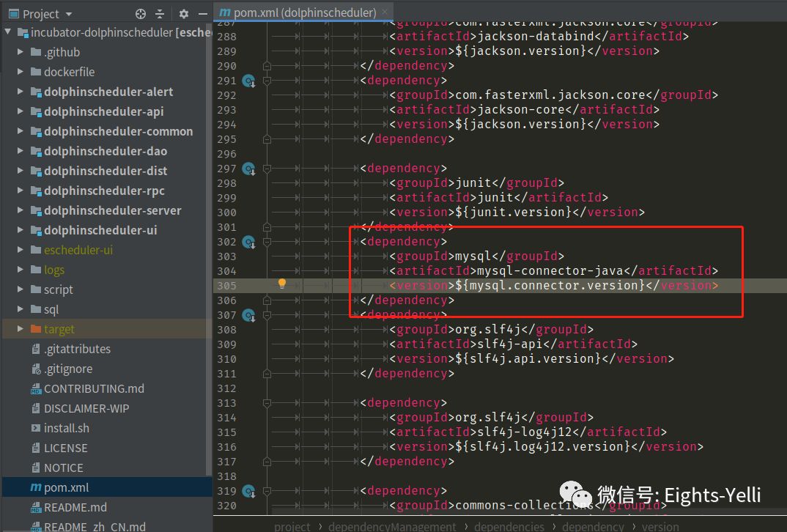Viewport: 787px width, 532px height.
Task: Select the dolphinscheduler-rpc module
Action: pyautogui.click(x=104, y=191)
